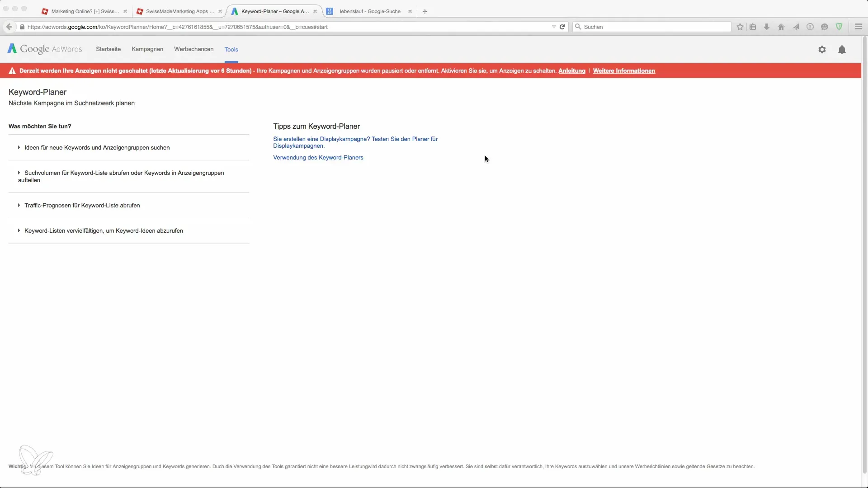Open the Kampagnen navigation item

coord(147,49)
